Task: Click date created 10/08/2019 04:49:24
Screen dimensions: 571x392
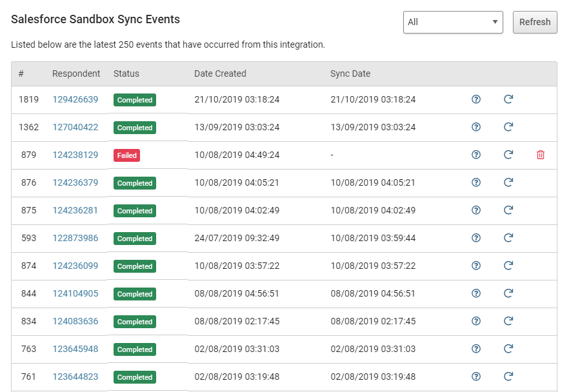Action: click(237, 155)
